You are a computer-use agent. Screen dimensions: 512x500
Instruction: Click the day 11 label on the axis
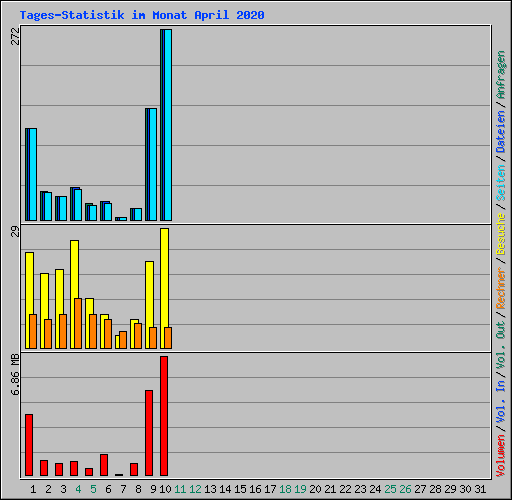click(x=180, y=489)
